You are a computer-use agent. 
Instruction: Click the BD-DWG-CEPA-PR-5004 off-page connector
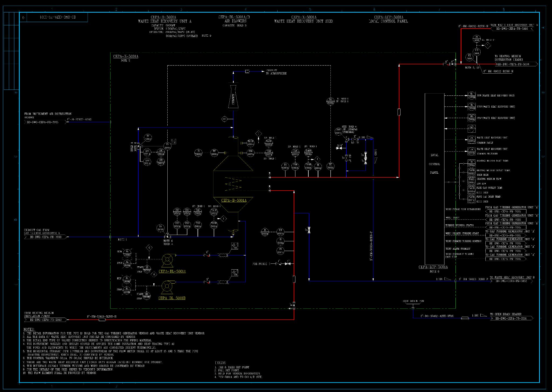point(517,64)
